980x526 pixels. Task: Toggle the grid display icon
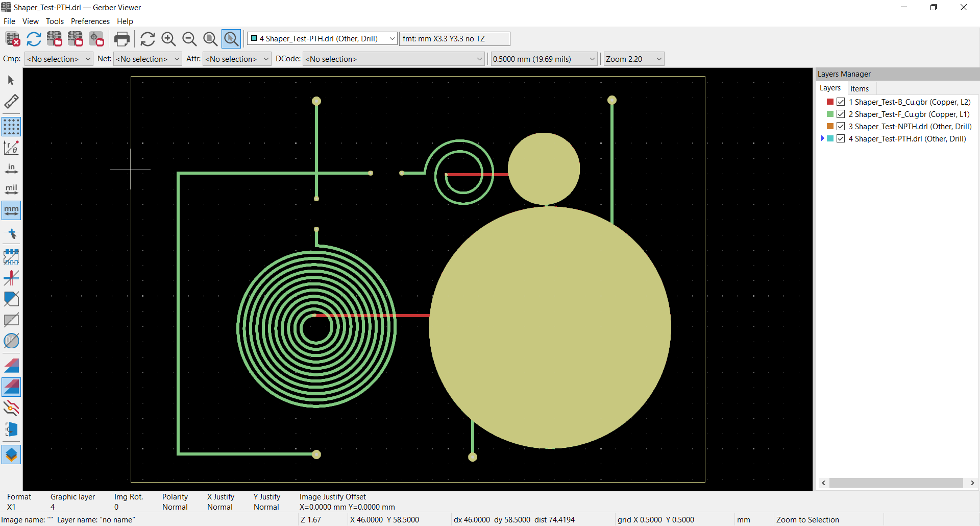pos(11,127)
